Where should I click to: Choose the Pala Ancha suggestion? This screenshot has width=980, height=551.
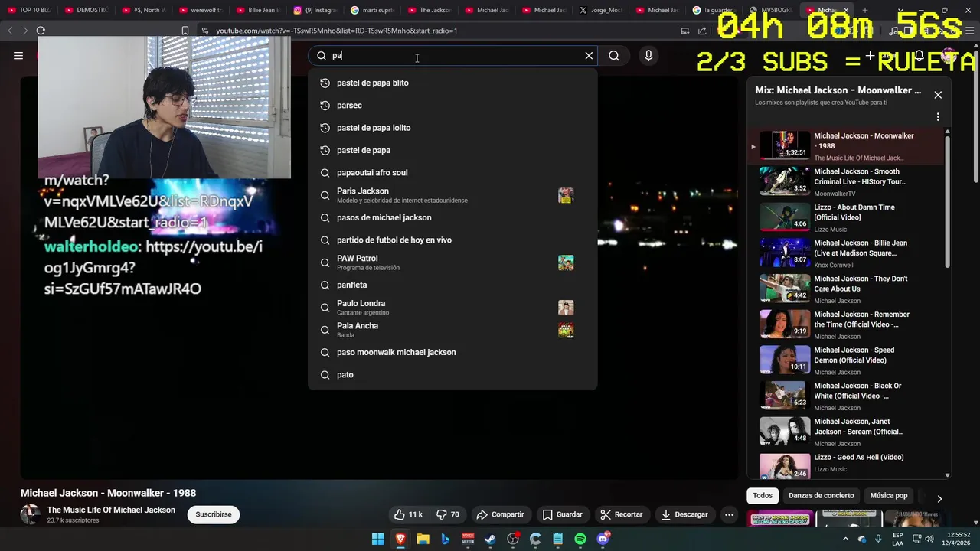pos(452,330)
